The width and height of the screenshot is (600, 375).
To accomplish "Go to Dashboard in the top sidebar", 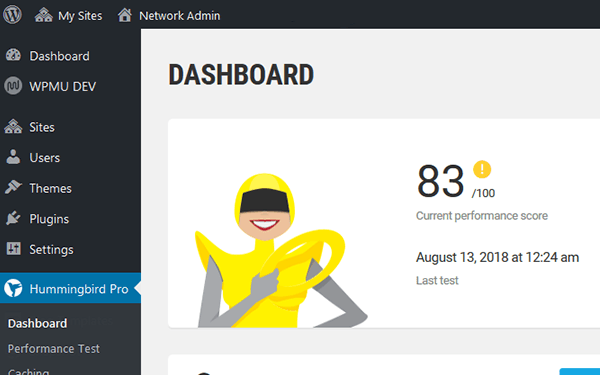I will click(59, 56).
